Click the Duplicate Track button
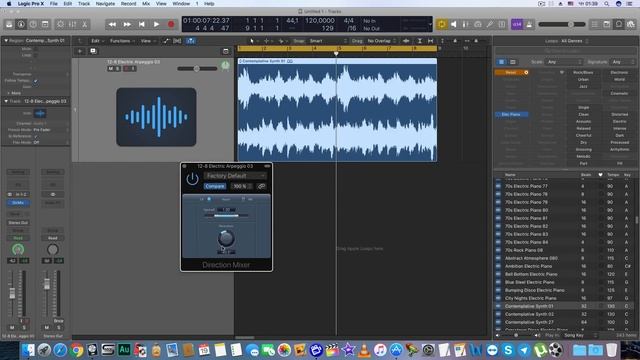The image size is (640, 360). 93,51
